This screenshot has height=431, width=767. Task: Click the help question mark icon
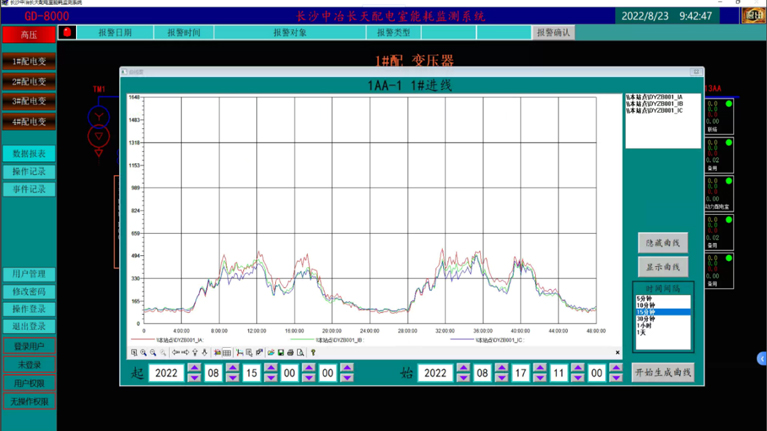[x=313, y=353]
